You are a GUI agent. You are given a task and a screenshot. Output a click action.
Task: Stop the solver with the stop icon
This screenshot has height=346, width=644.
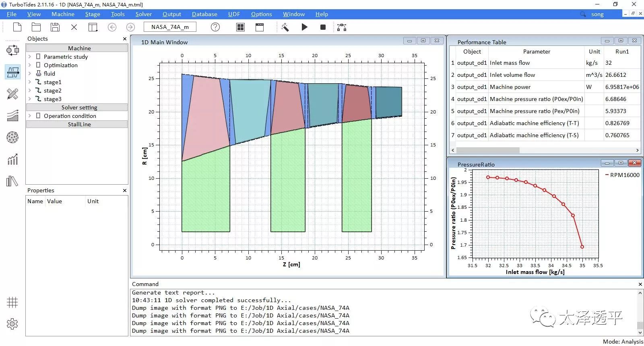coord(323,27)
